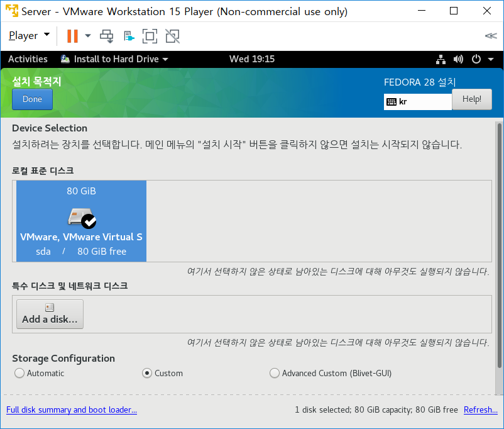Click the installer icon beside Install to Hard Drive
504x429 pixels.
pos(65,59)
